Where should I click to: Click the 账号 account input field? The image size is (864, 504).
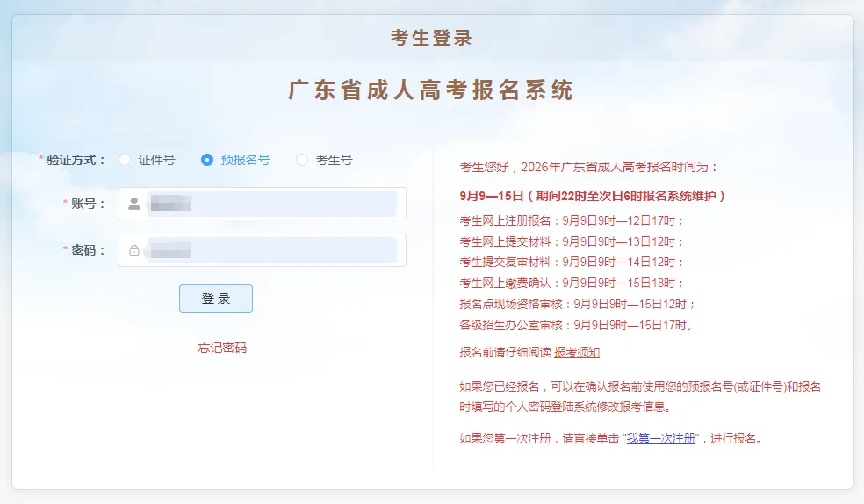pyautogui.click(x=263, y=204)
